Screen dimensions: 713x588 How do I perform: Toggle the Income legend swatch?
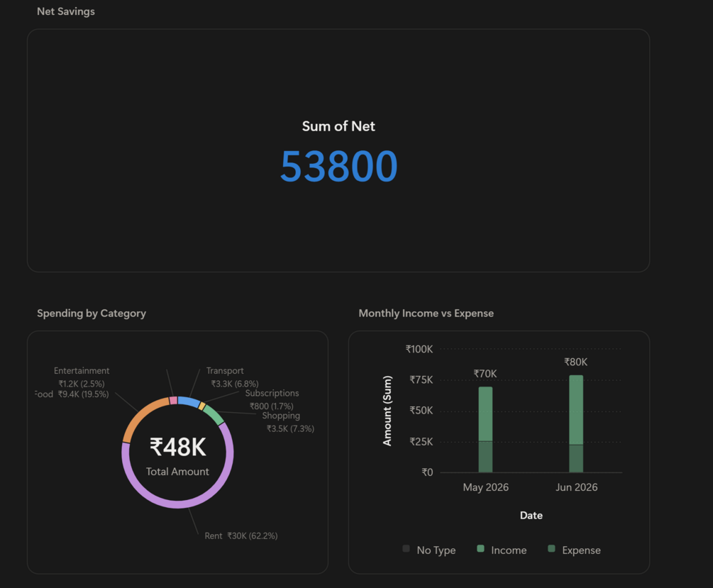click(480, 549)
